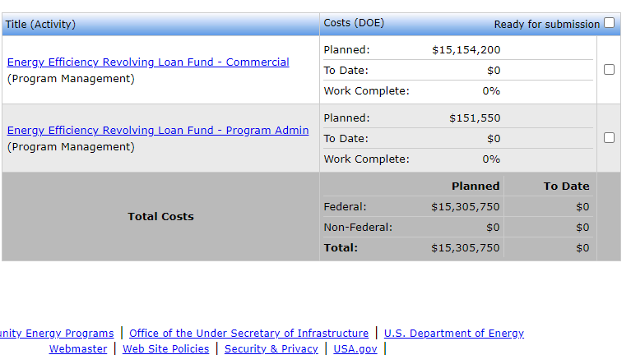Click the Total Costs row label
The height and width of the screenshot is (364, 631).
coord(160,217)
